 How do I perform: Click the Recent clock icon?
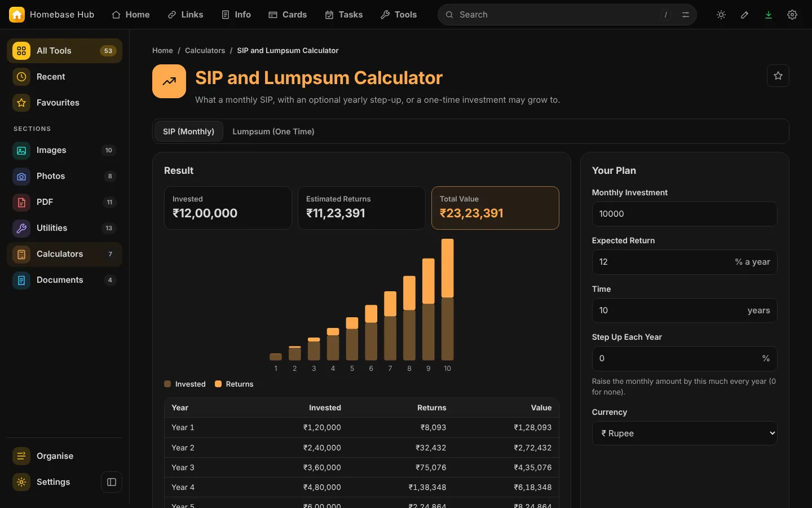pos(21,77)
